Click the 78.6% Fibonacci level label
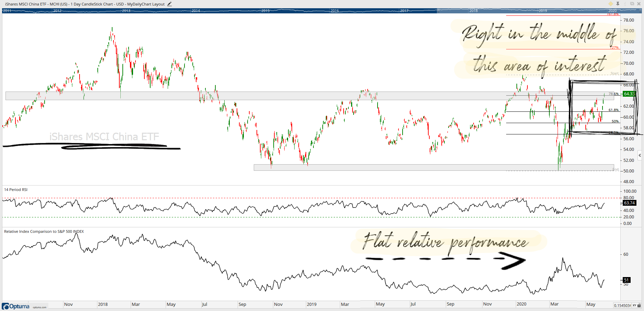Screen dimensions: 644x311 point(613,94)
